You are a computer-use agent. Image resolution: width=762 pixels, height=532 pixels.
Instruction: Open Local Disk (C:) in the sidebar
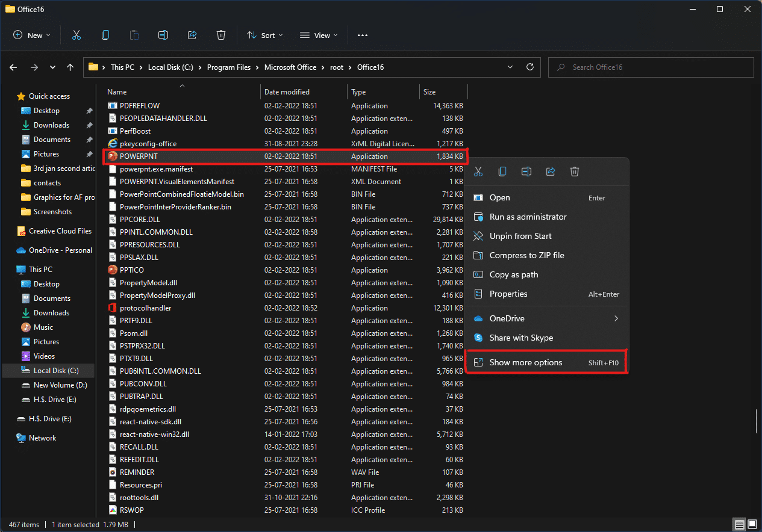point(56,371)
